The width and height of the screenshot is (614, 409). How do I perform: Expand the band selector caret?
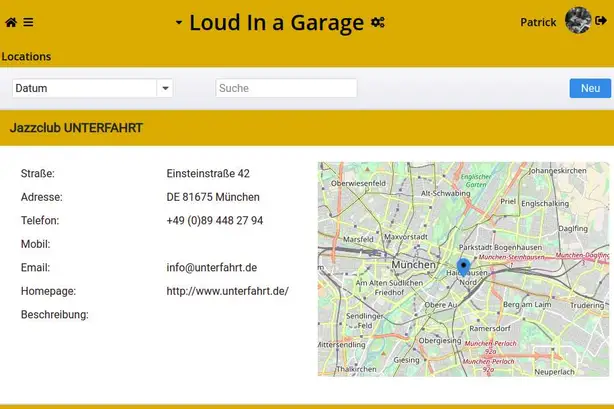(179, 23)
